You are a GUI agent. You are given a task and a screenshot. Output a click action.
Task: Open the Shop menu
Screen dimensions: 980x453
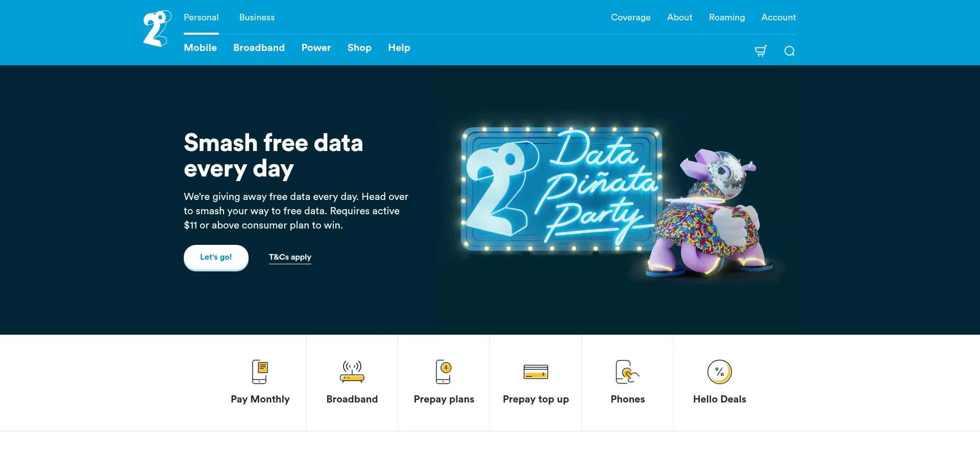pos(359,47)
